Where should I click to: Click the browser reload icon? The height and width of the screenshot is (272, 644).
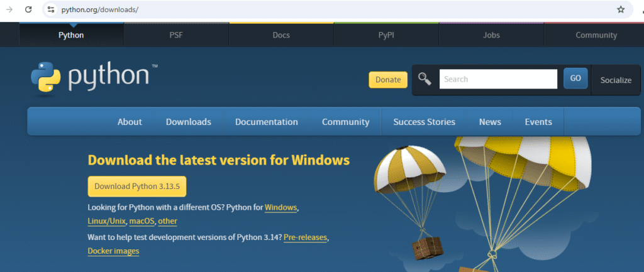[x=28, y=9]
